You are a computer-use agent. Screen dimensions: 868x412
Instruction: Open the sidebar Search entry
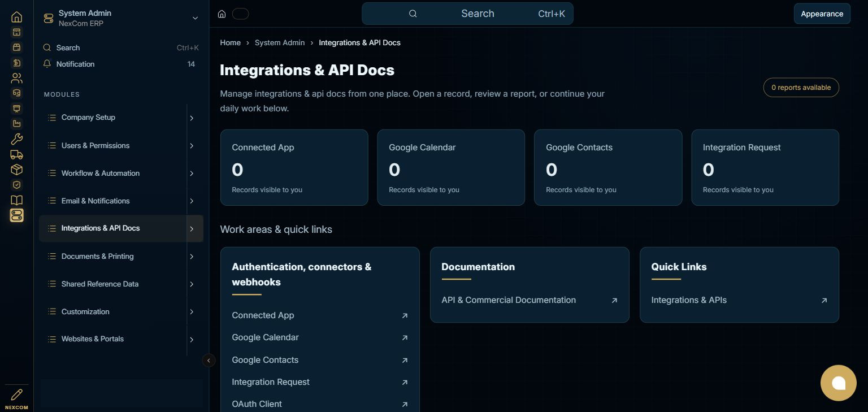(121, 48)
